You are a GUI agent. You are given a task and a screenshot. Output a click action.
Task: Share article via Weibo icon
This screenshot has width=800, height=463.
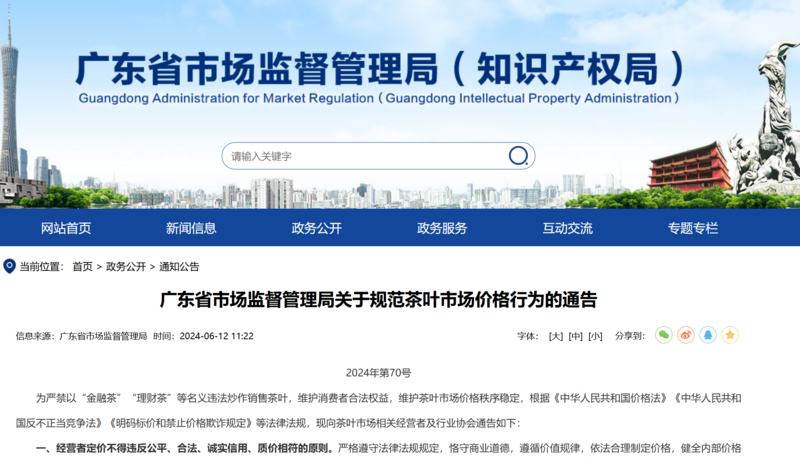(686, 335)
